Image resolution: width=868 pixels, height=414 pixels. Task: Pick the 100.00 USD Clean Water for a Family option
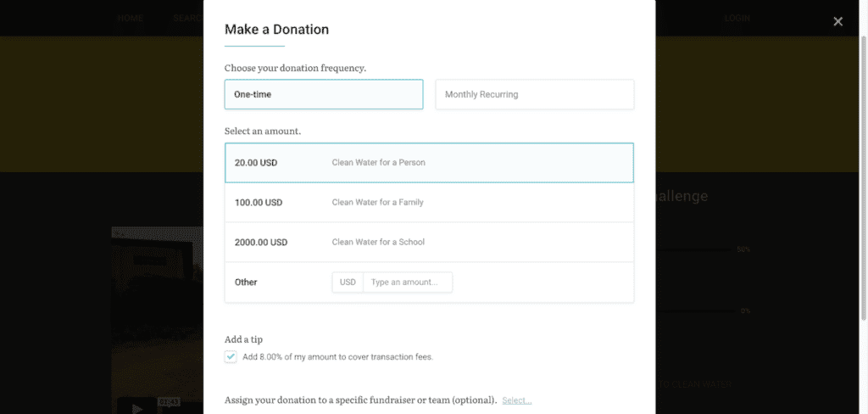[429, 202]
